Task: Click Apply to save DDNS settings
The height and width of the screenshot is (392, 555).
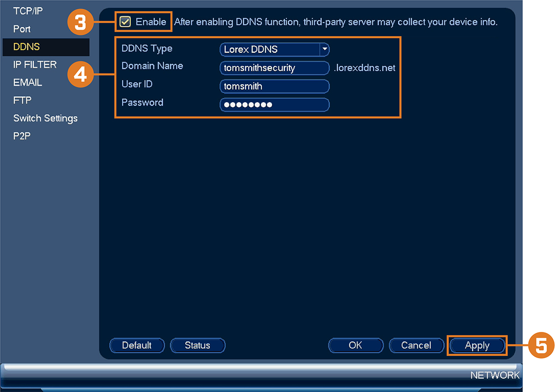Action: (x=477, y=345)
